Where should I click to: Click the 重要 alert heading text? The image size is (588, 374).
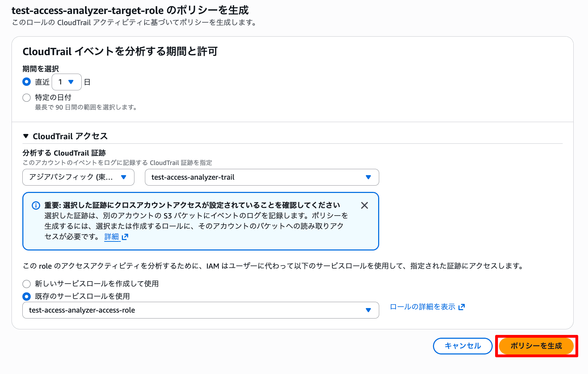(x=192, y=205)
